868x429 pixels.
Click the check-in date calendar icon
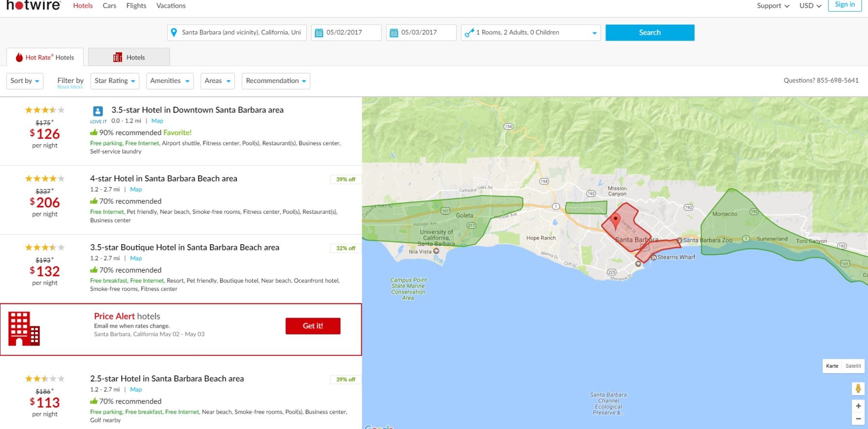319,33
